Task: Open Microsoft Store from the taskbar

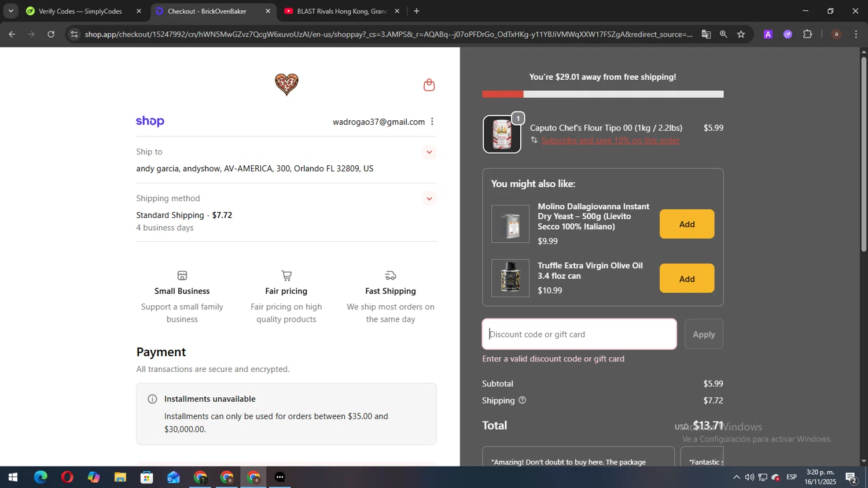Action: point(147,478)
